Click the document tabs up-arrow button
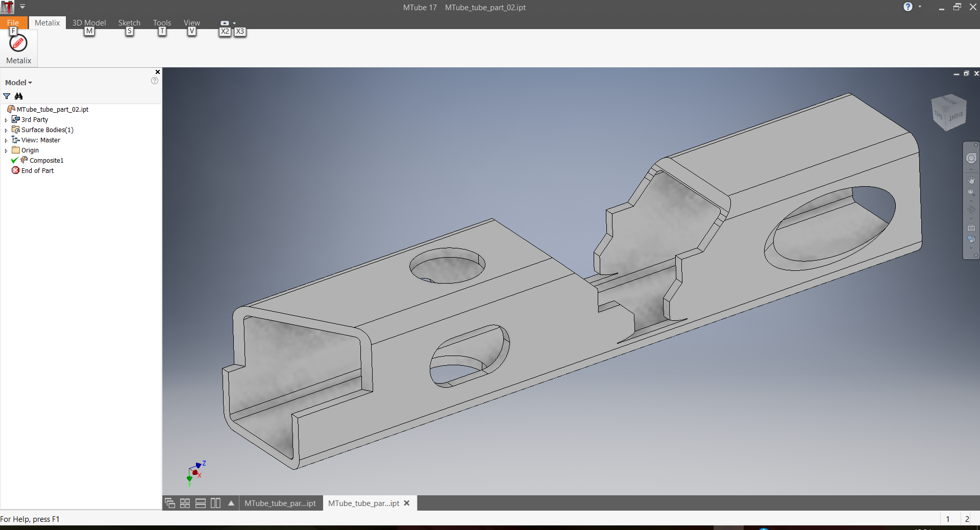Screen dimensions: 980x530 point(231,503)
